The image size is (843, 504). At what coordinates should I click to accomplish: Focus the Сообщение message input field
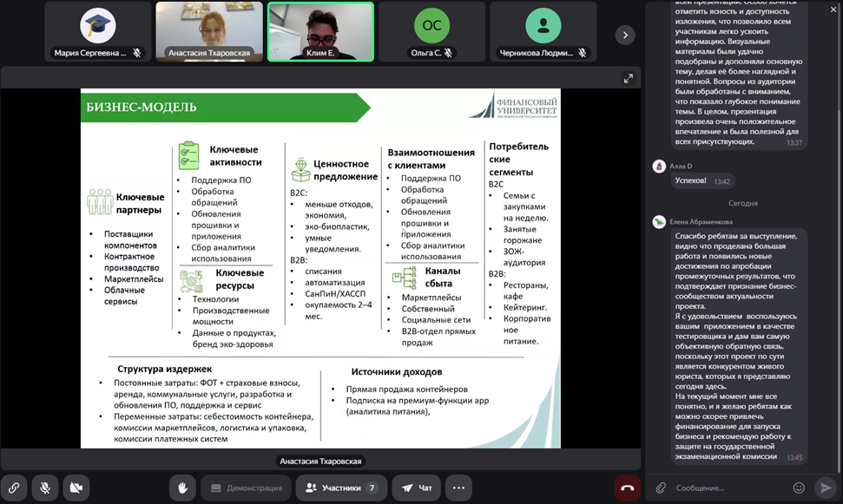729,488
